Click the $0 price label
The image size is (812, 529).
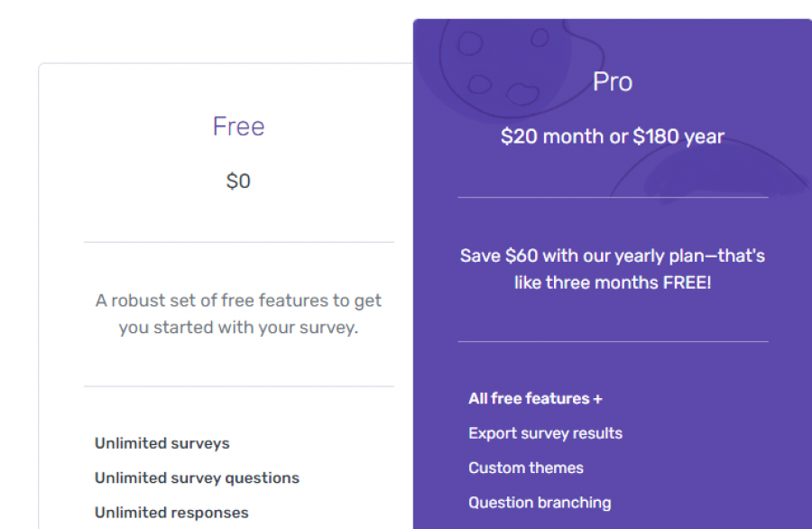238,181
